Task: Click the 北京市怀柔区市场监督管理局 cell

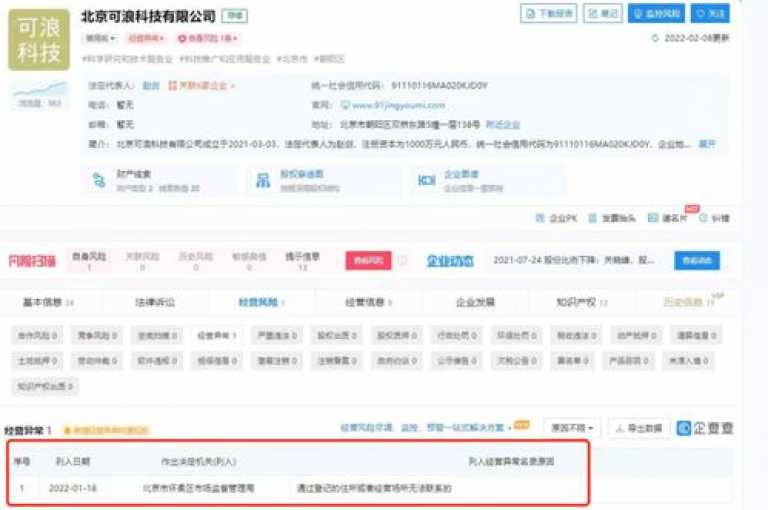Action: tap(198, 488)
